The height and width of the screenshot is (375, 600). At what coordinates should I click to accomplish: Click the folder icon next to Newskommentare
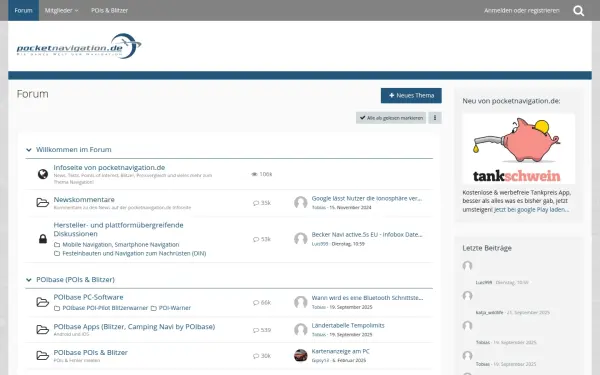point(42,202)
